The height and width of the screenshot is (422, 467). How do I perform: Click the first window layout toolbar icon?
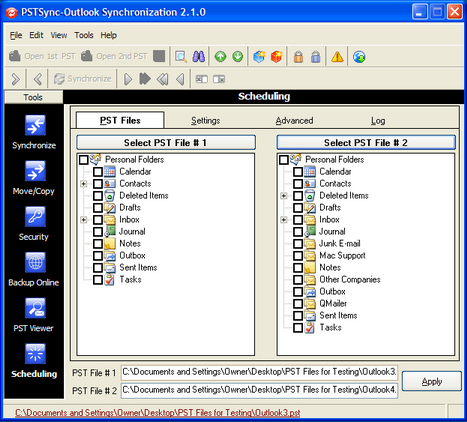pyautogui.click(x=201, y=79)
